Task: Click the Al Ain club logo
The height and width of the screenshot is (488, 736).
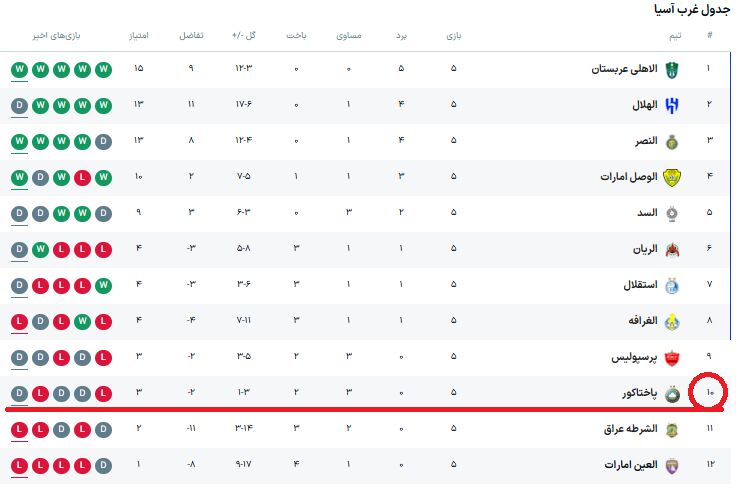Action: 671,465
